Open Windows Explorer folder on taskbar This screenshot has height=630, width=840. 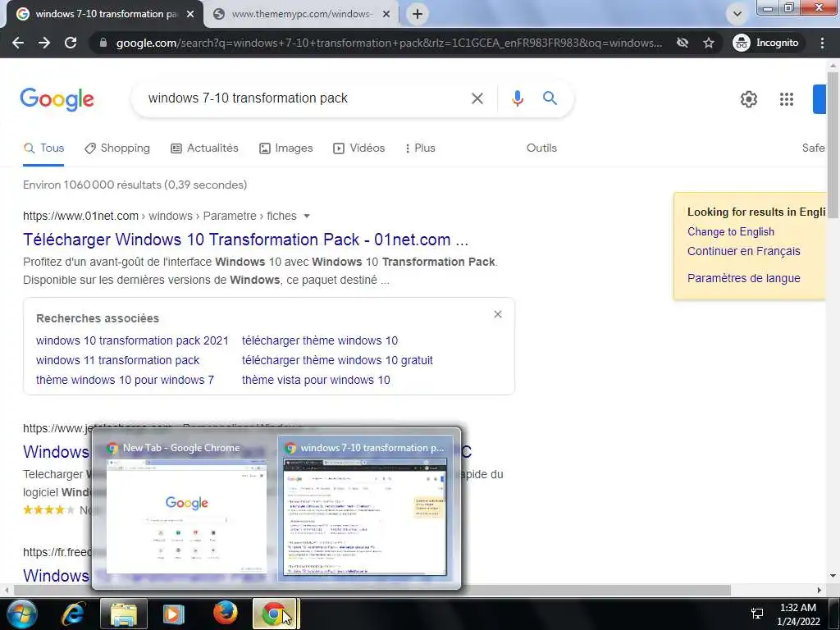click(x=124, y=614)
